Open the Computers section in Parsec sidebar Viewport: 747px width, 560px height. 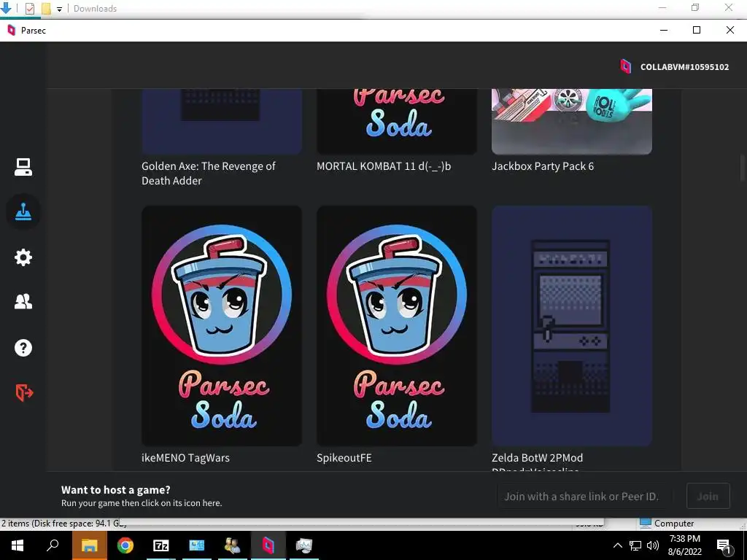pos(23,167)
